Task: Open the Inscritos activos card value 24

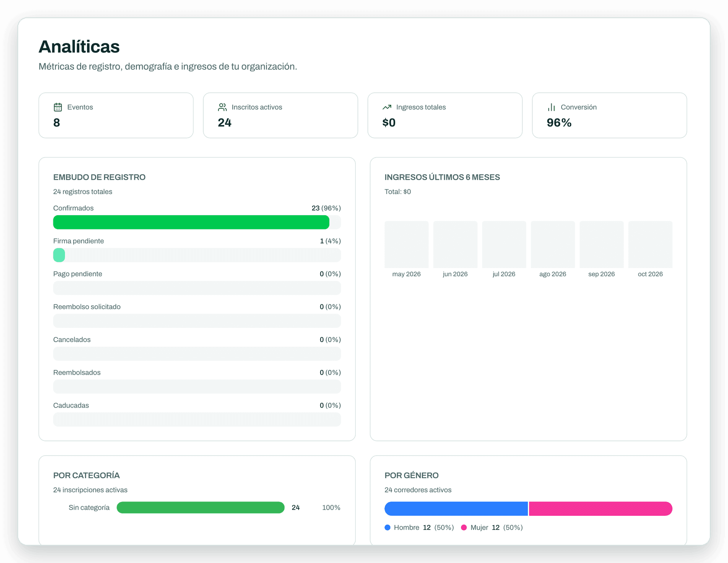Action: tap(224, 123)
